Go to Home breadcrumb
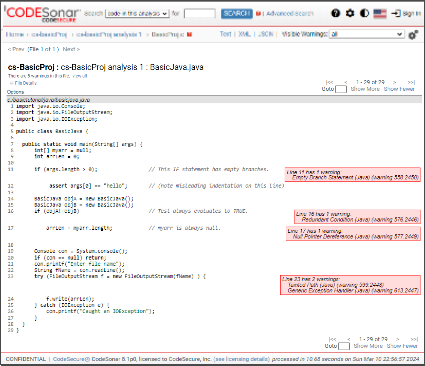 (15, 34)
